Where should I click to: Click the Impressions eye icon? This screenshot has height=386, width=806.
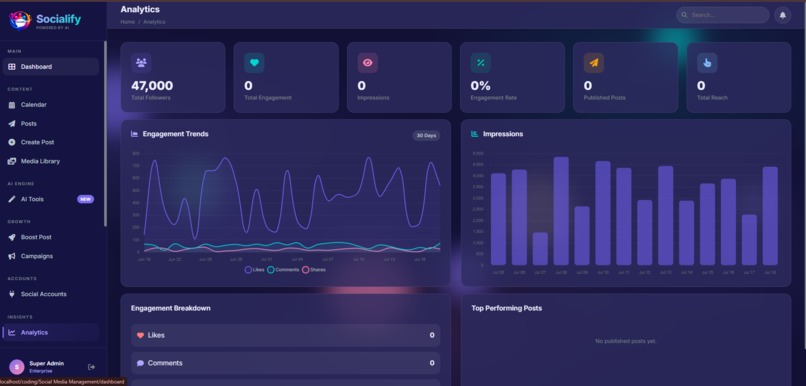pyautogui.click(x=368, y=63)
